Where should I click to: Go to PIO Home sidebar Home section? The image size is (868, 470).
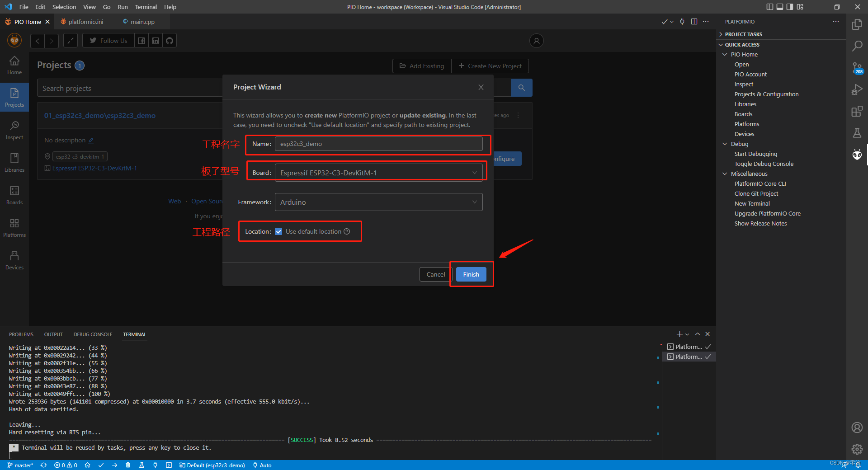(14, 66)
